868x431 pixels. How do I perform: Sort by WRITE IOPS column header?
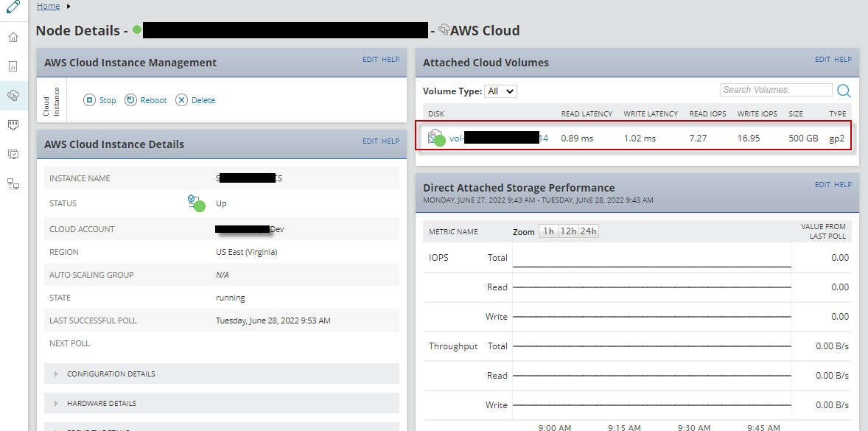757,113
